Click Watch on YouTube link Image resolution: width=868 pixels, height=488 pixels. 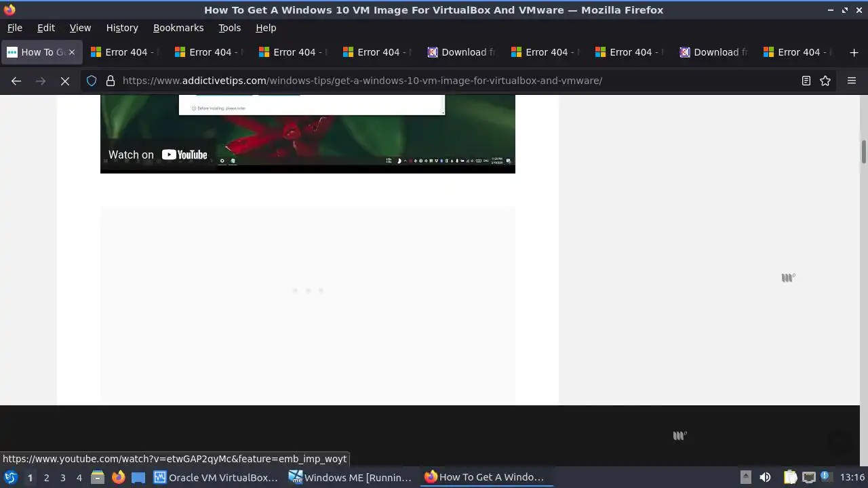(x=158, y=155)
